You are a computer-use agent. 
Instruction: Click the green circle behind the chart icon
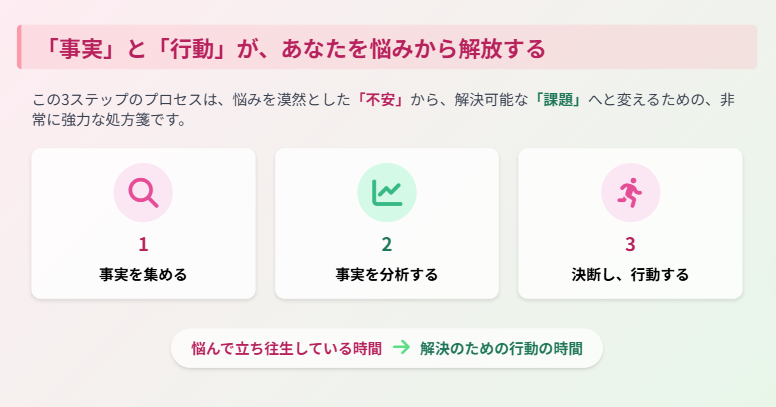387,193
